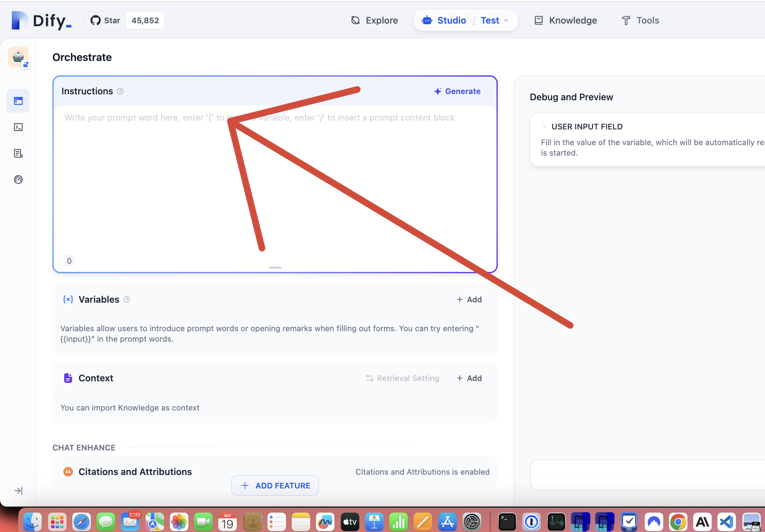Open the API Access terminal sidebar icon

point(18,127)
